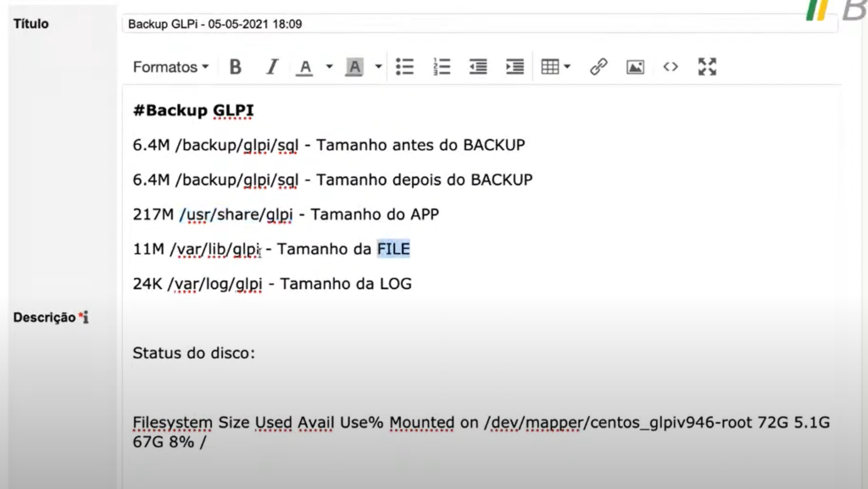Click the Título input field
The width and height of the screenshot is (868, 489).
(x=480, y=24)
